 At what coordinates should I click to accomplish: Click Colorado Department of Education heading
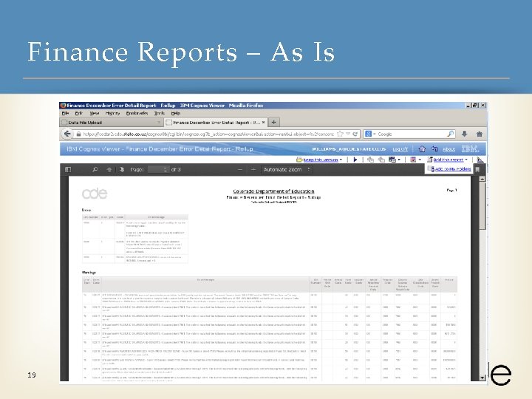click(273, 191)
